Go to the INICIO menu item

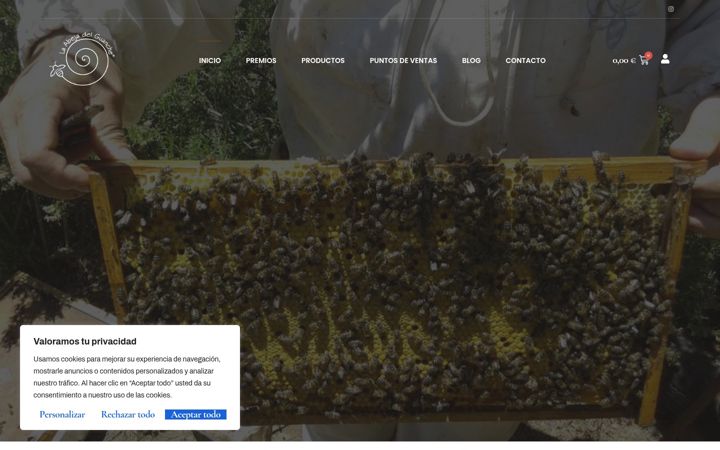[x=210, y=60]
